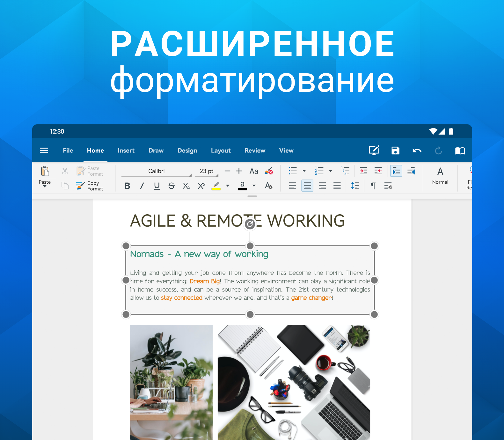Viewport: 504px width, 440px height.
Task: Click the Save document icon
Action: (x=395, y=150)
